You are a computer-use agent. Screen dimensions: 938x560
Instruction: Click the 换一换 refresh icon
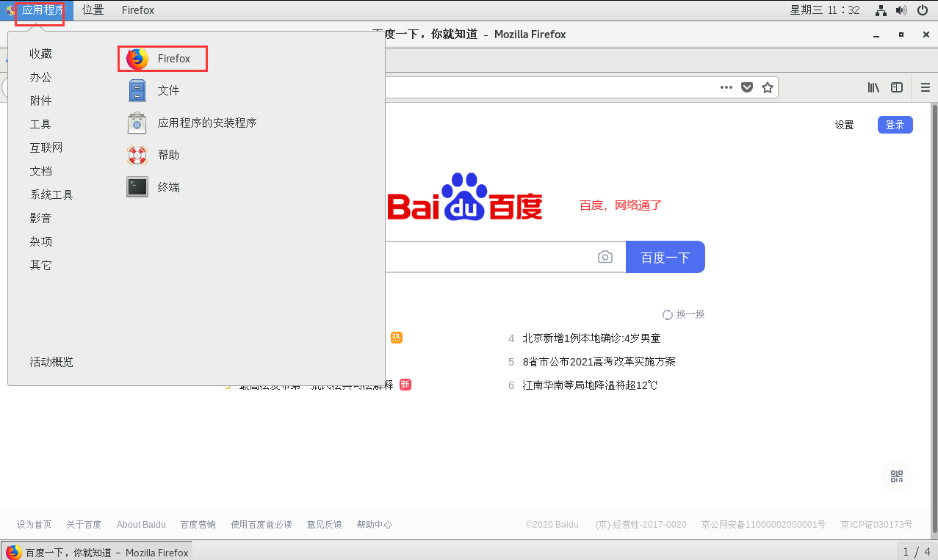click(x=668, y=314)
